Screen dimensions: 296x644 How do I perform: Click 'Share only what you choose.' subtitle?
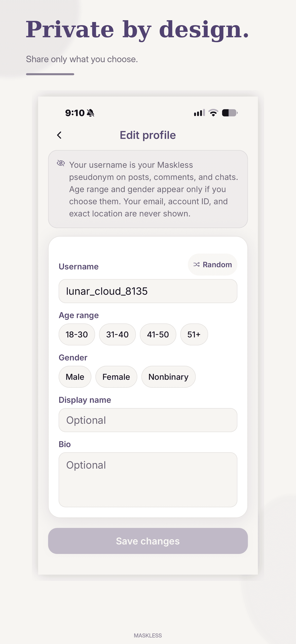tap(82, 59)
